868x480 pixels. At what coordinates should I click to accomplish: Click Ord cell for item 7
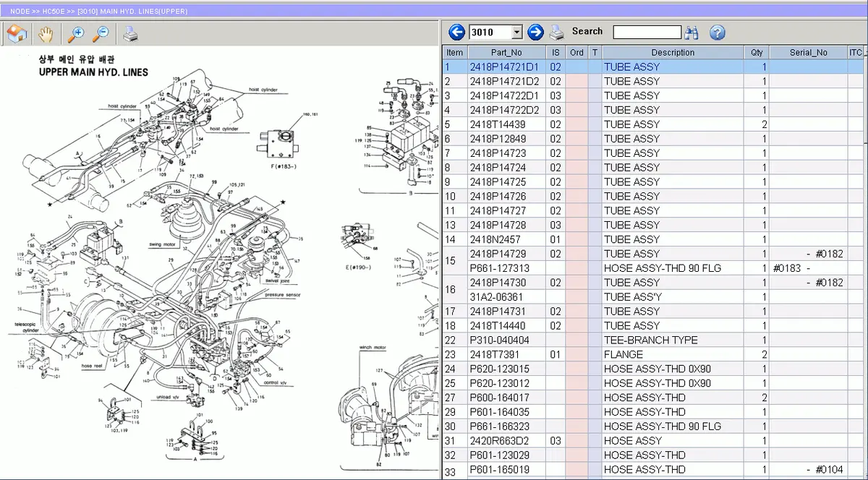point(576,153)
